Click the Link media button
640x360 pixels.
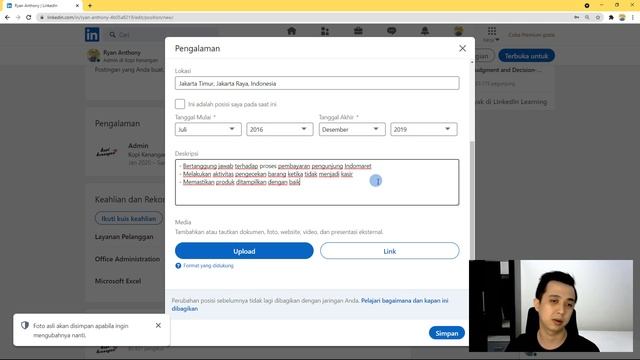[389, 251]
